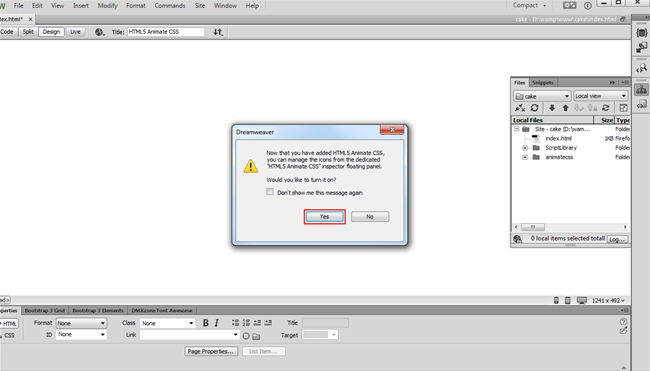This screenshot has height=371, width=650.
Task: Open Page Properties dialog
Action: pyautogui.click(x=211, y=351)
